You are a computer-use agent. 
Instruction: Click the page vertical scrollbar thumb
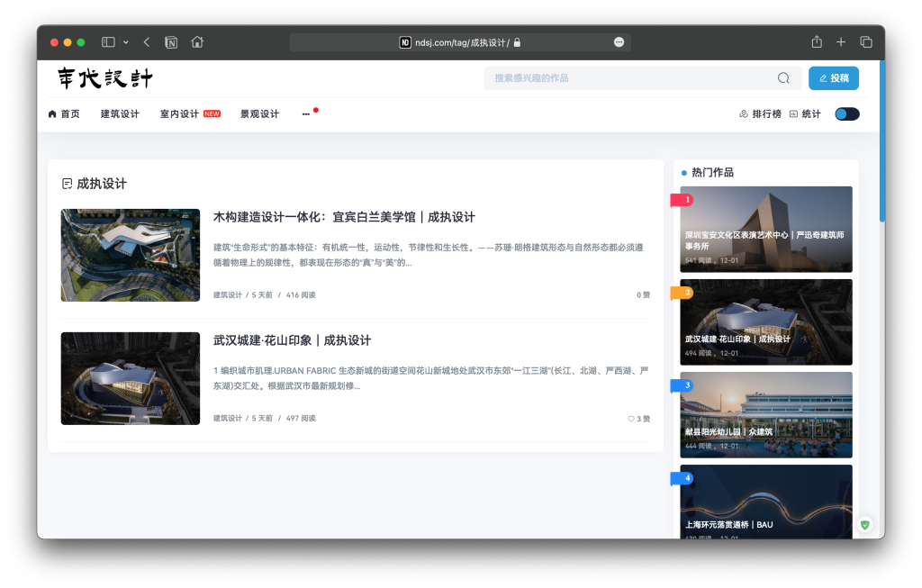pyautogui.click(x=882, y=141)
